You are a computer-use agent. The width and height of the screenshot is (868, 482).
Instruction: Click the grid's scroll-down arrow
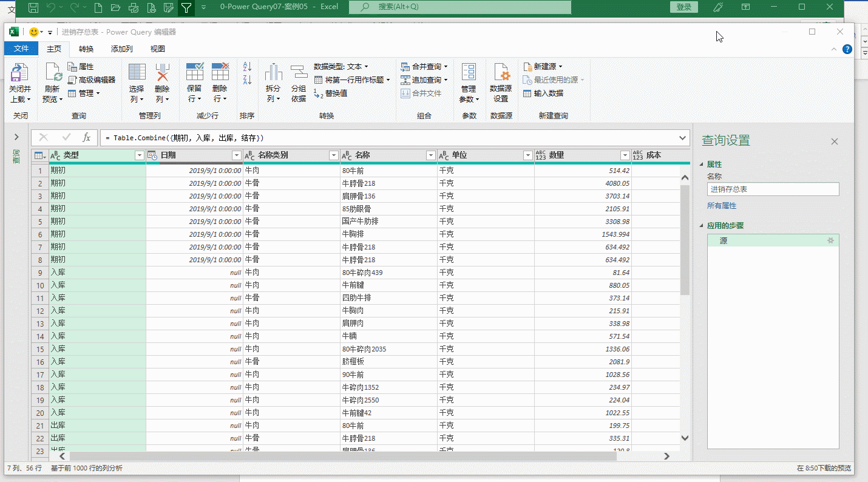pyautogui.click(x=685, y=437)
